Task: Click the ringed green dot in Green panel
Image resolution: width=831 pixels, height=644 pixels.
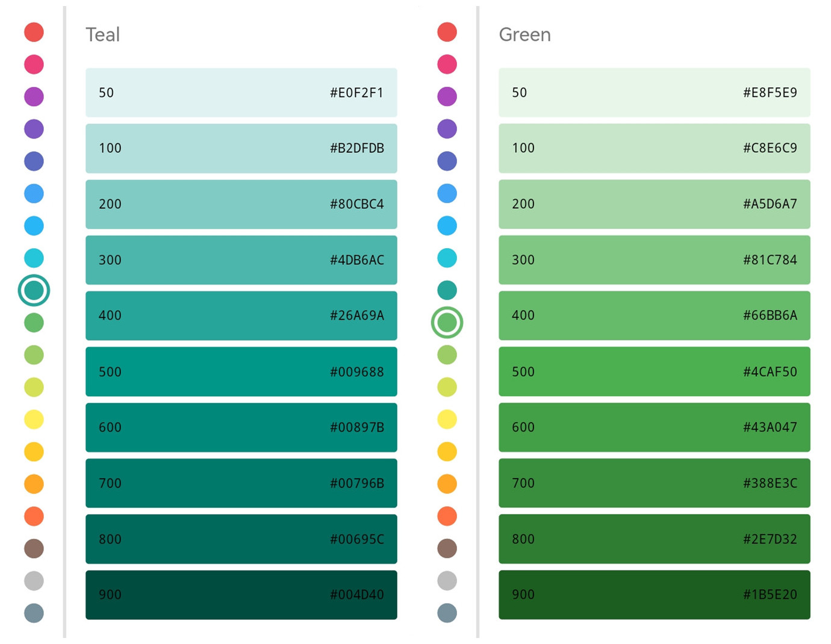Action: [x=447, y=323]
